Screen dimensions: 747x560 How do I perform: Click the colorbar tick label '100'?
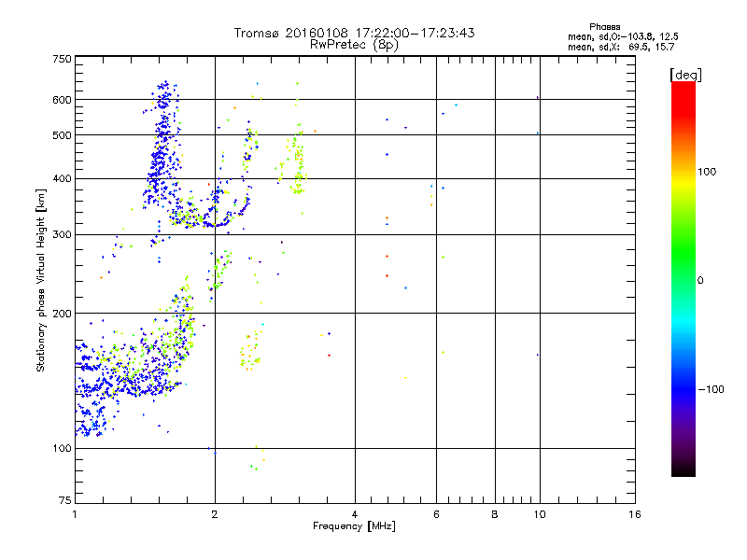(x=707, y=172)
